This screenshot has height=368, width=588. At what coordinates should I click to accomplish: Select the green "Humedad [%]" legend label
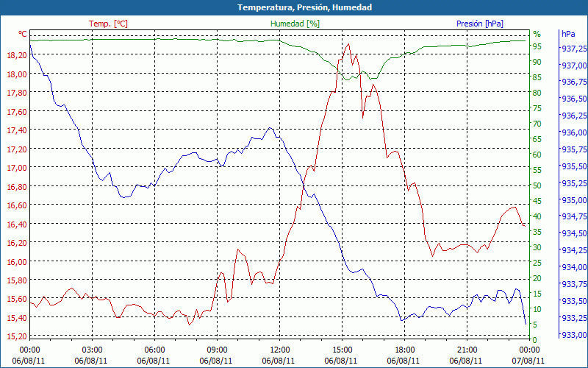295,24
